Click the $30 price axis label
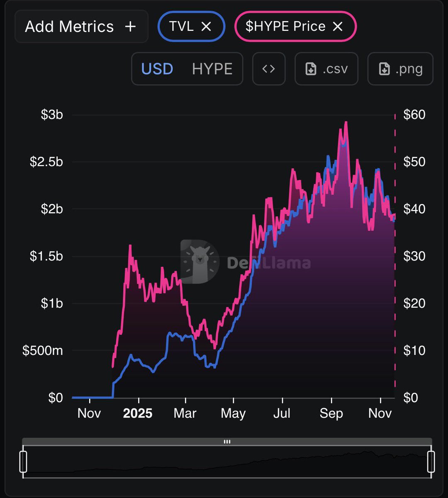The width and height of the screenshot is (448, 498). [x=414, y=256]
